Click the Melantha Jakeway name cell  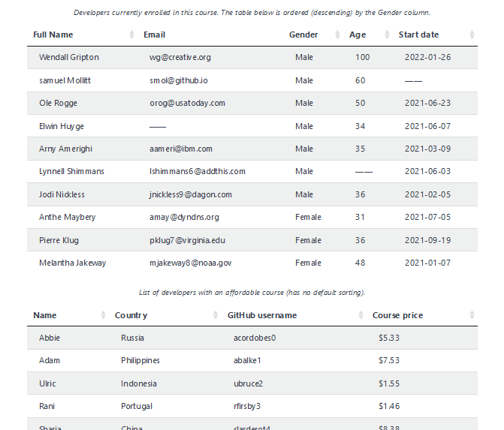pos(73,263)
